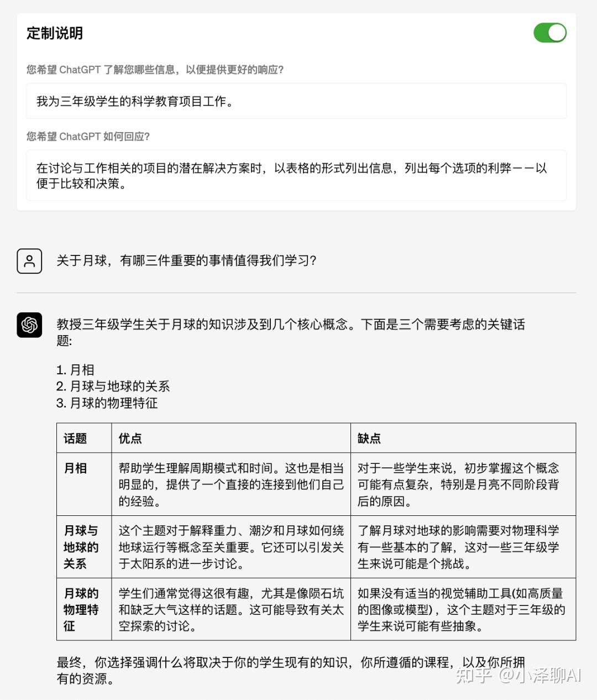Select the 月相 table row label
Screen dimensions: 597x700
click(75, 468)
